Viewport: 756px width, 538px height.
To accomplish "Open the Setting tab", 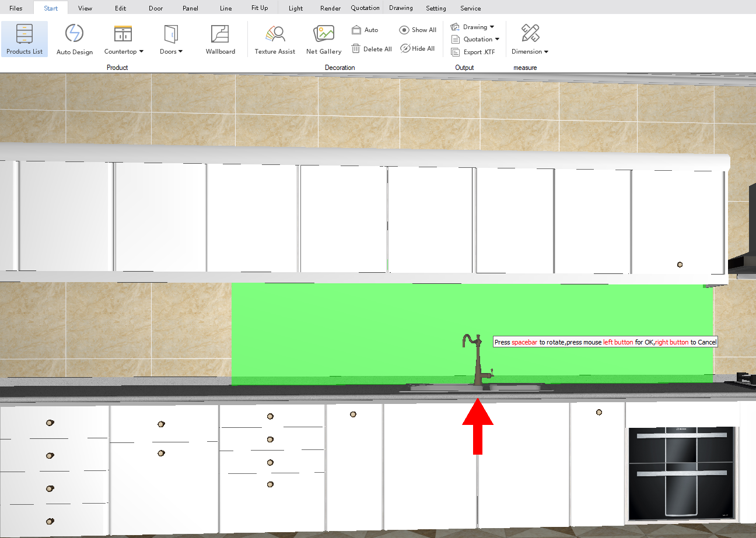I will point(436,8).
